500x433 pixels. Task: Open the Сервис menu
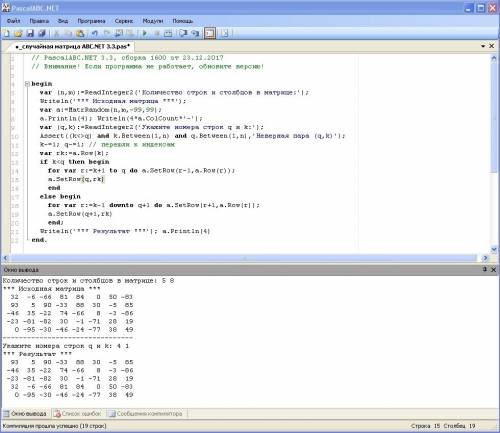click(124, 21)
